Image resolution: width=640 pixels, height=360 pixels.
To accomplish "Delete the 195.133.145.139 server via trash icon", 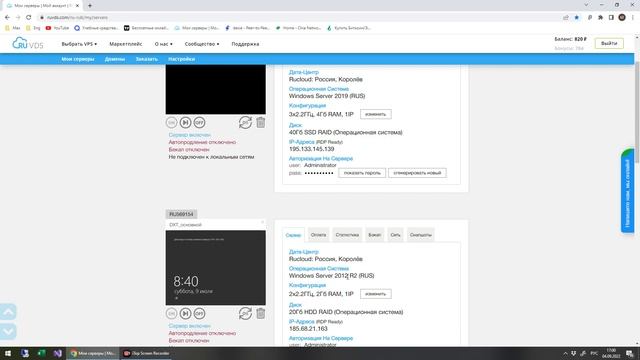I will [260, 122].
